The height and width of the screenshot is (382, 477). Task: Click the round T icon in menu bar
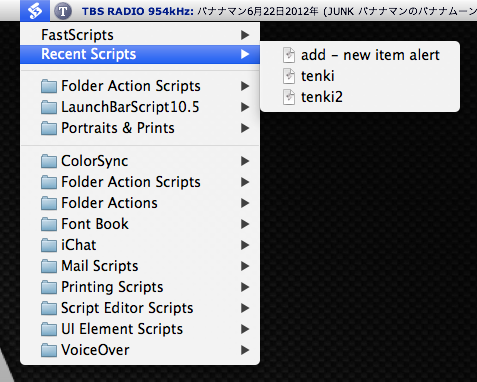pos(63,11)
